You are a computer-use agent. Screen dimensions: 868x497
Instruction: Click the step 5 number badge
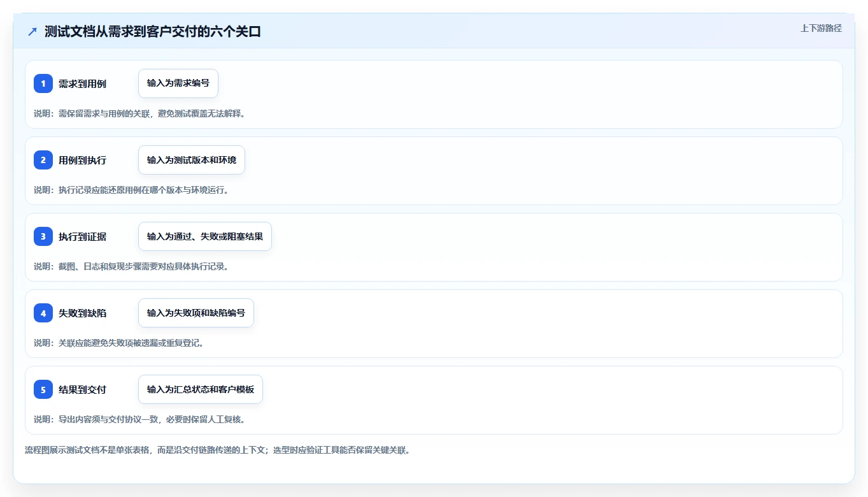click(x=43, y=389)
